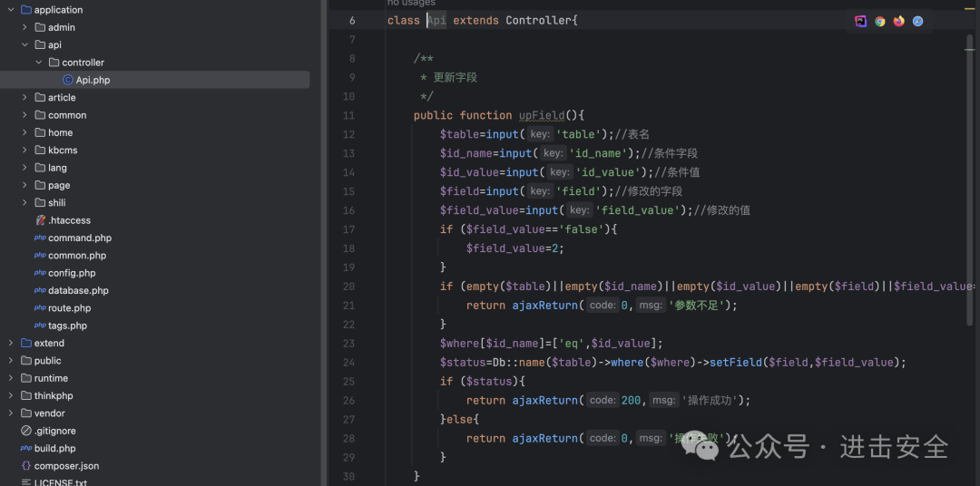Open file in Firefox browser icon
This screenshot has height=486, width=980.
[x=898, y=21]
